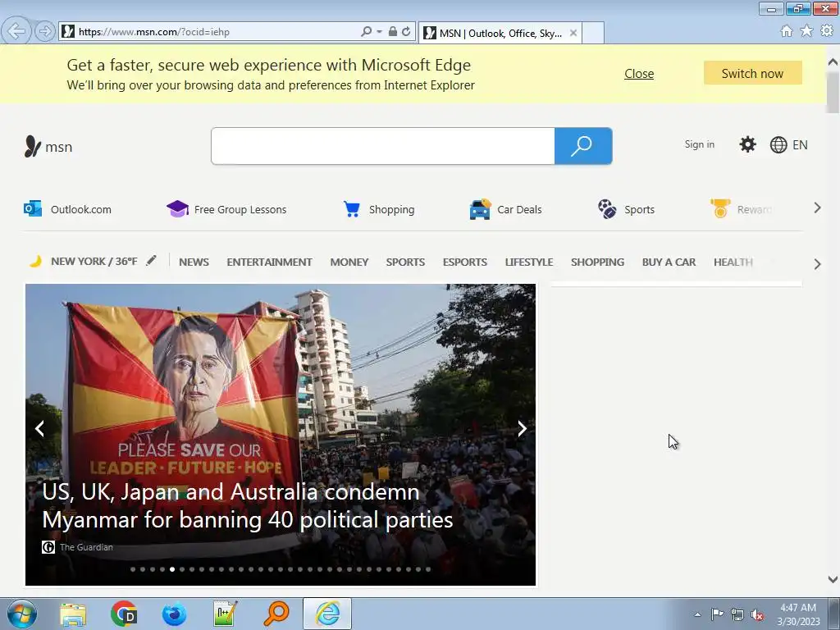
Task: Open Action Center flag icon
Action: tap(717, 614)
